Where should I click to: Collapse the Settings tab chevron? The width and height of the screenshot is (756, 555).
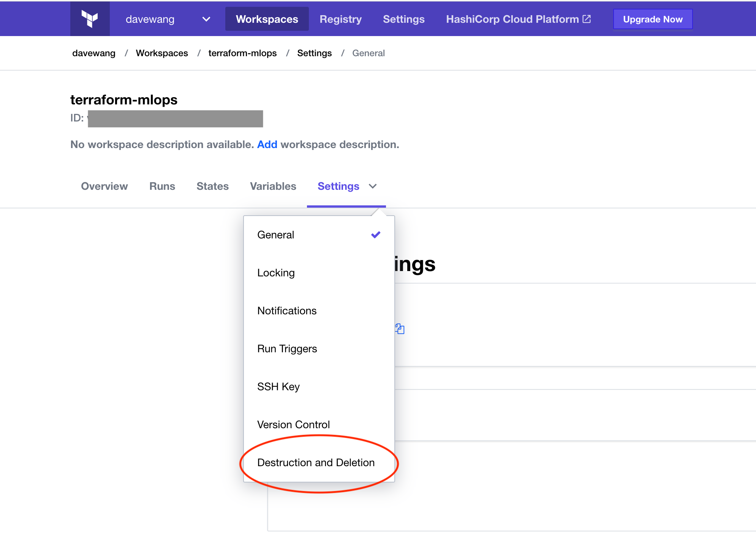(x=373, y=186)
